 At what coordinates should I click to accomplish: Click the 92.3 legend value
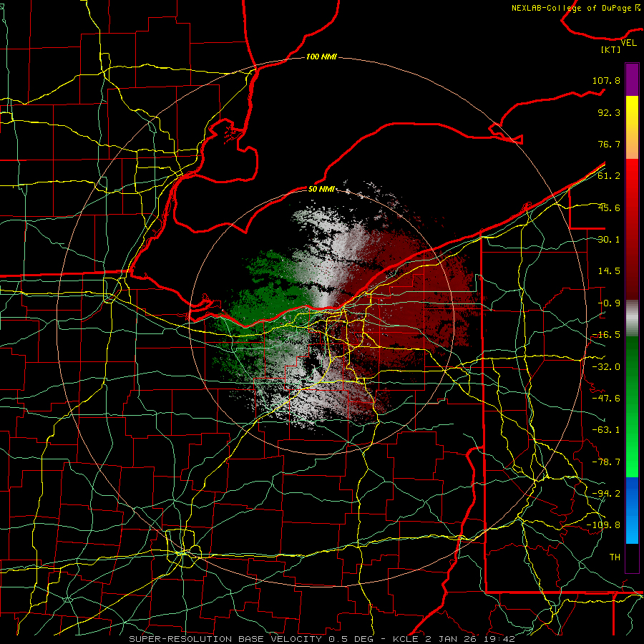(x=609, y=112)
